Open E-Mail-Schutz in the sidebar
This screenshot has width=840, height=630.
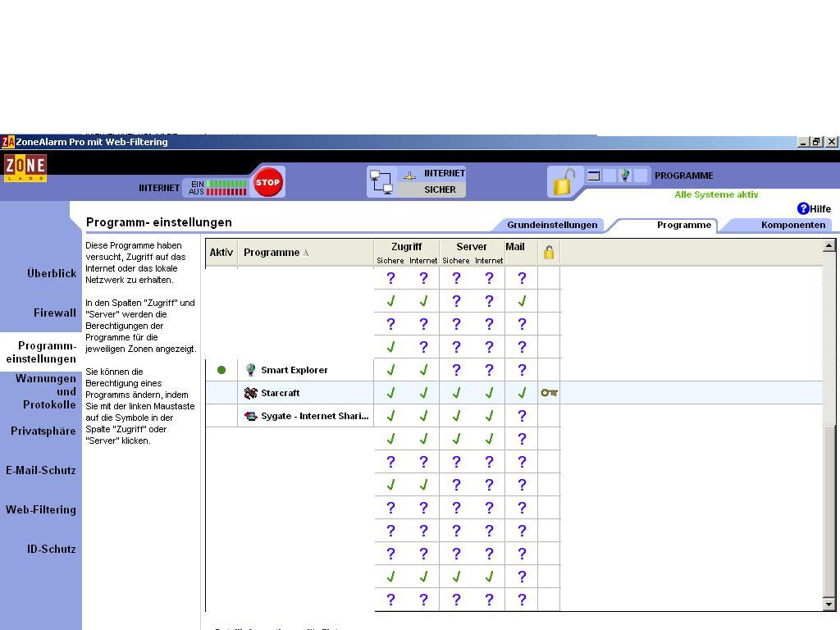click(41, 470)
